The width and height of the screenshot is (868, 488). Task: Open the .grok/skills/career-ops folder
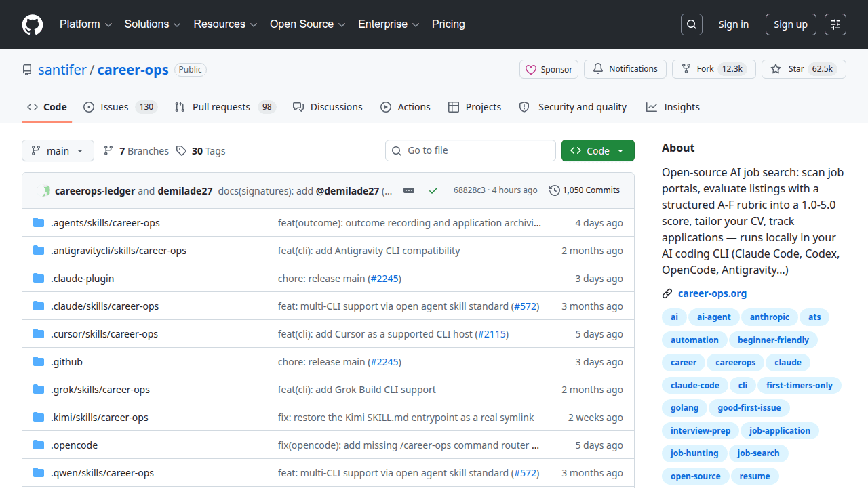pos(100,390)
